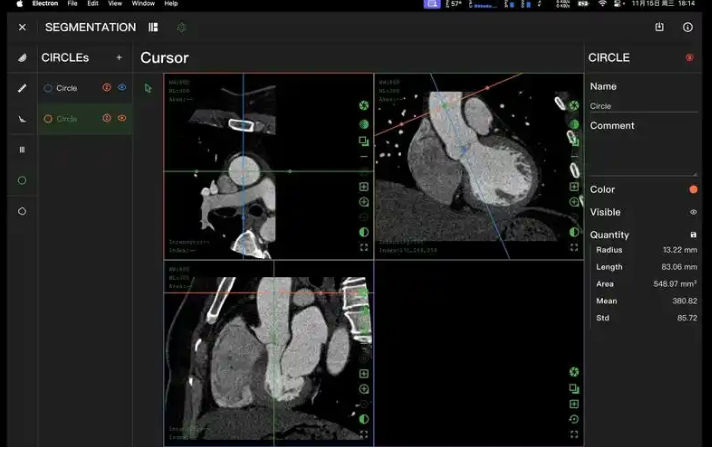Toggle the Visible eye in properties panel
The width and height of the screenshot is (712, 450).
(693, 212)
